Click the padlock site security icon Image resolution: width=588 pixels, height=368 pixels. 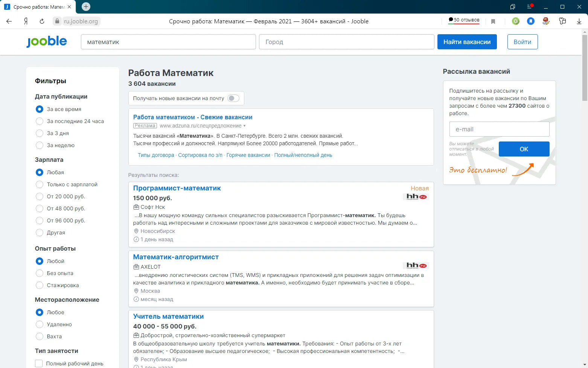point(57,21)
